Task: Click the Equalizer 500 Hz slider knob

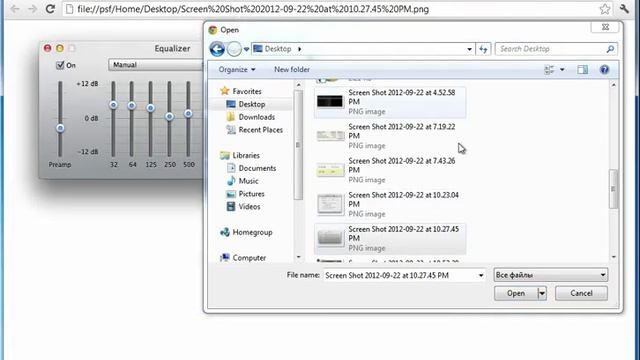Action: point(188,113)
